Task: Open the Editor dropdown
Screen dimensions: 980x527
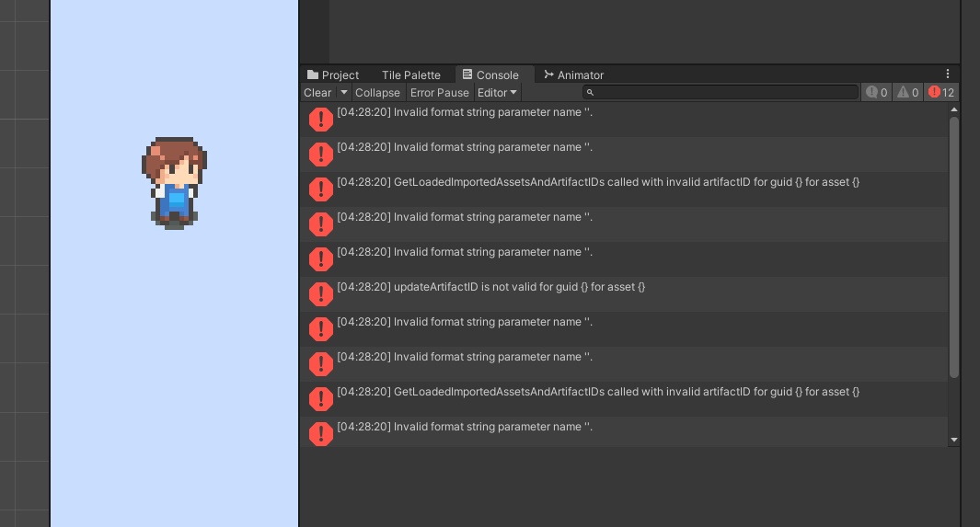Action: (498, 92)
